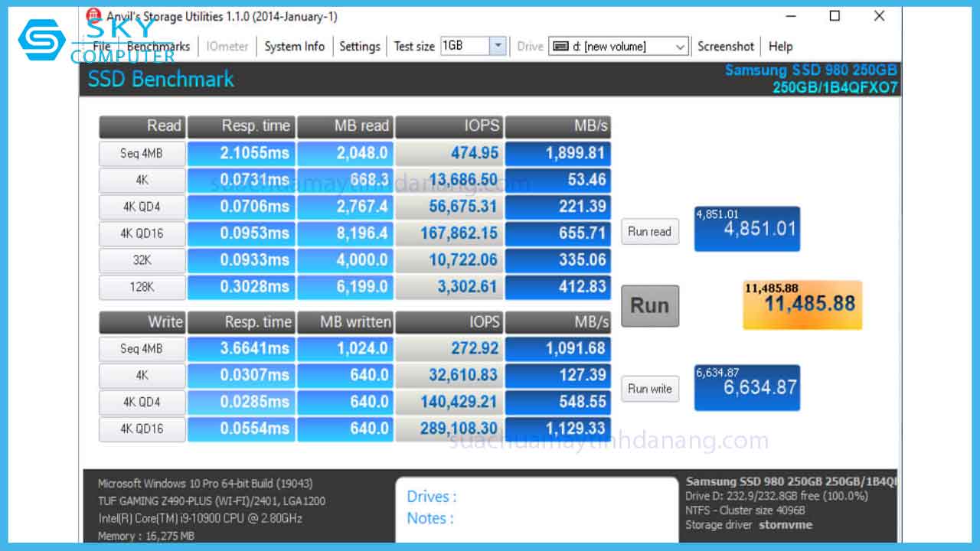Open the Help menu
980x551 pixels.
click(780, 46)
